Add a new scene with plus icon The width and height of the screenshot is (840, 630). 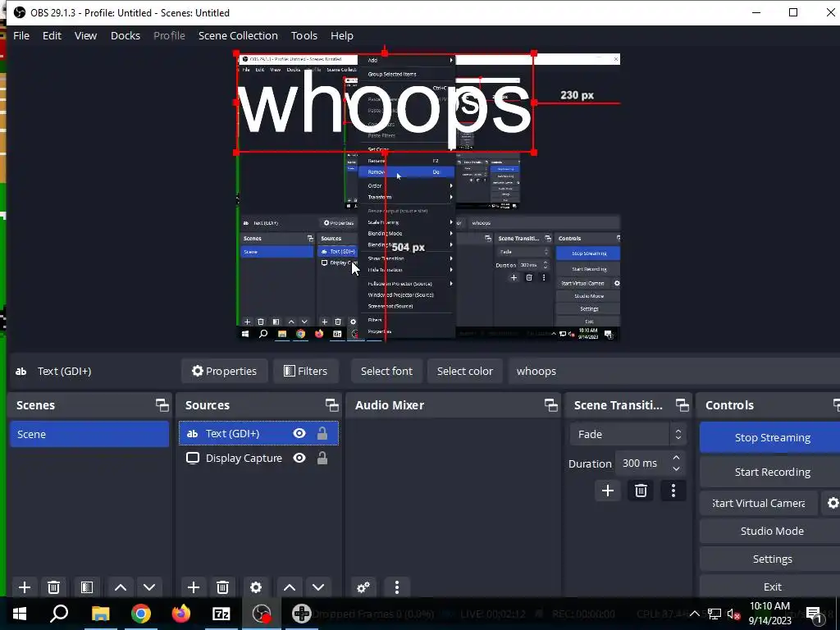coord(24,587)
